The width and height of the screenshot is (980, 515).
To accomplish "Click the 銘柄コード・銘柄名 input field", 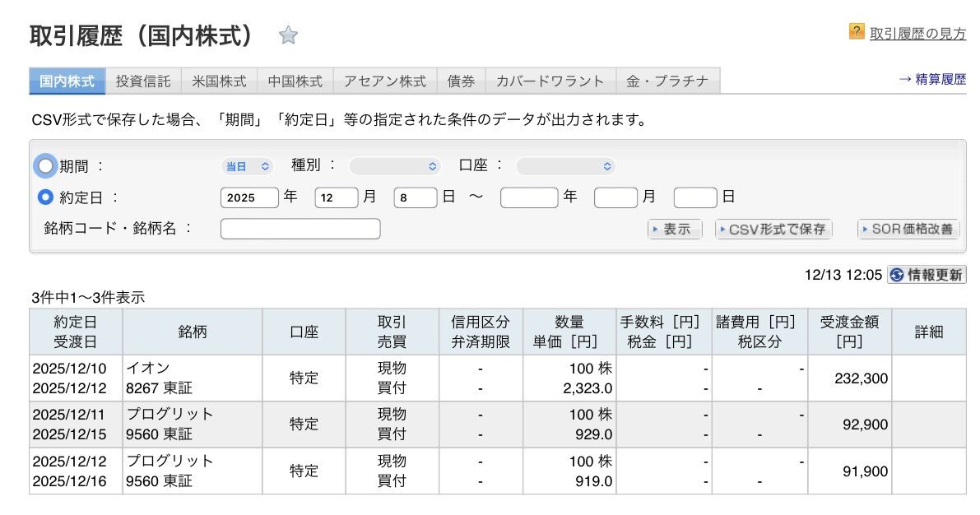I will click(x=300, y=229).
